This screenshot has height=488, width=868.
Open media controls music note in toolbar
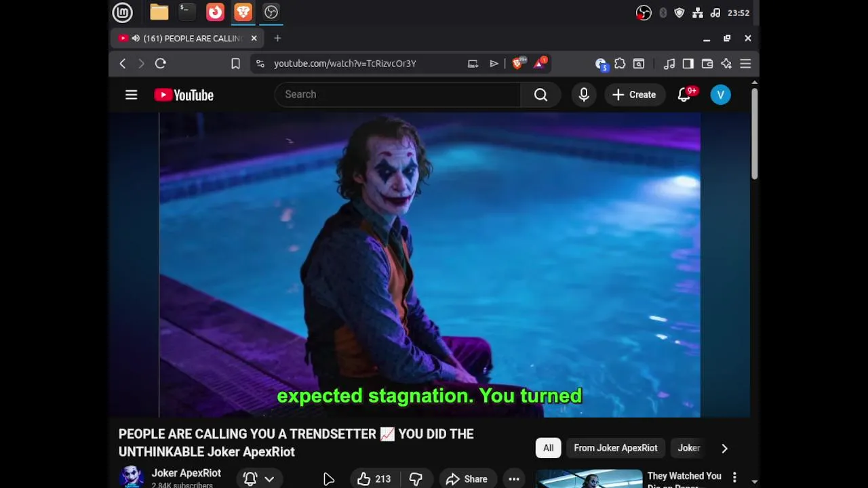click(x=669, y=64)
